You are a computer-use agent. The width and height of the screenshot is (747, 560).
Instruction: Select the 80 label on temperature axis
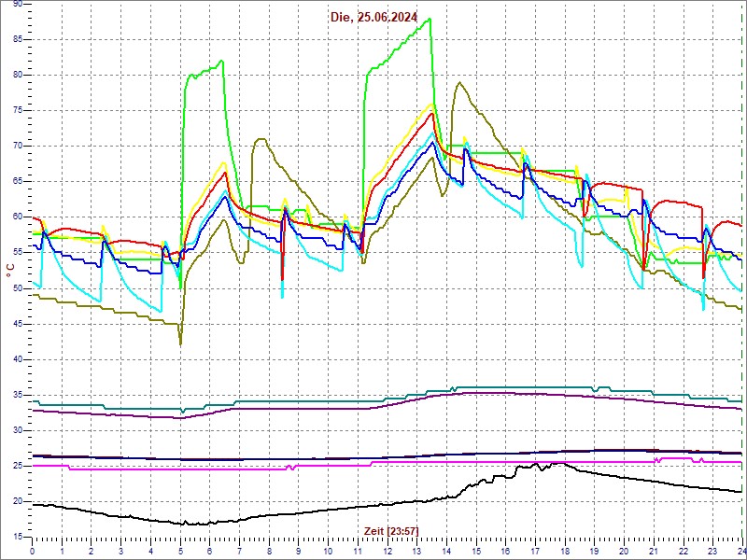click(x=17, y=76)
